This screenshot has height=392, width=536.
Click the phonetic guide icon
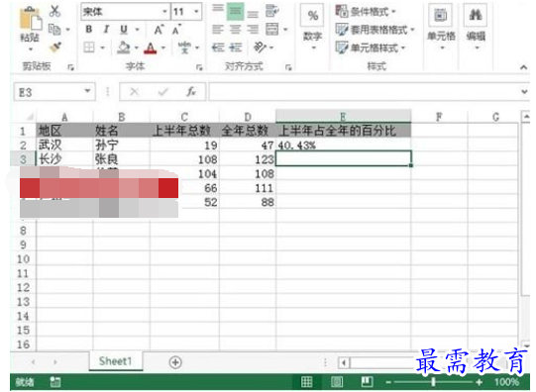point(184,48)
